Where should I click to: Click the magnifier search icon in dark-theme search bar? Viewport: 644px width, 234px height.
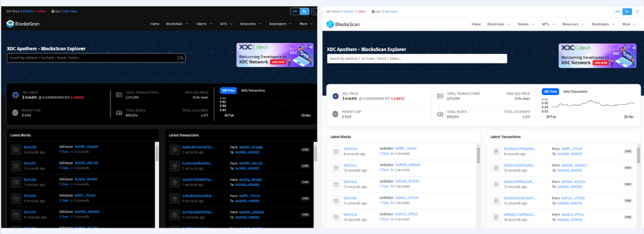(x=181, y=58)
